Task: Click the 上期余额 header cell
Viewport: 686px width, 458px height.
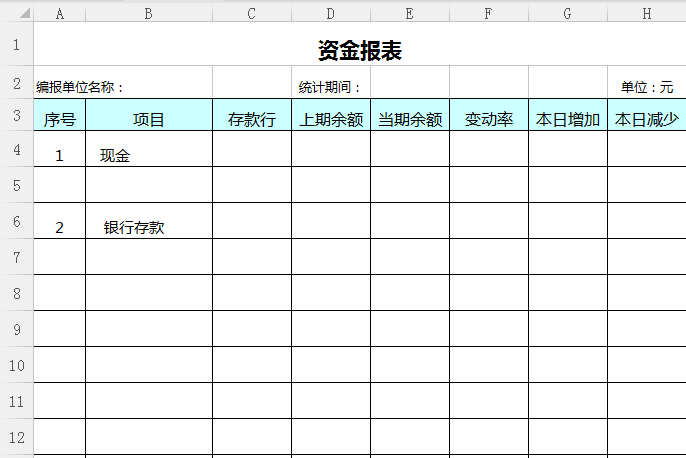Action: coord(331,120)
